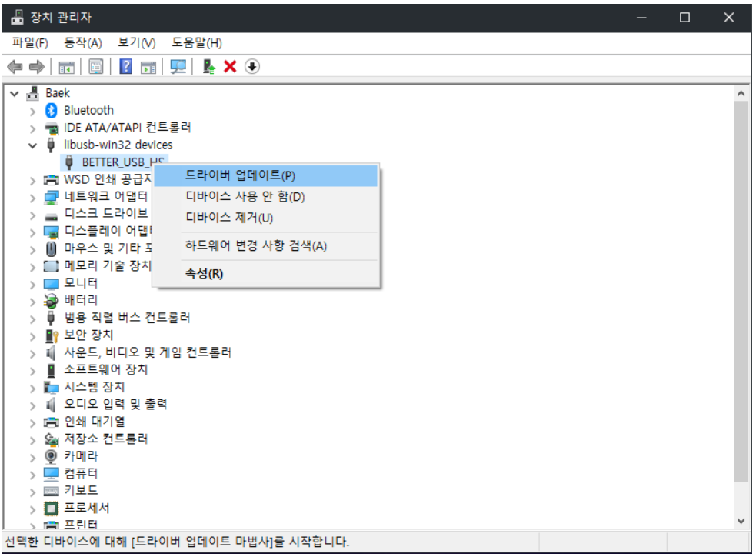
Task: Open the 도움말(H) menu
Action: [197, 43]
